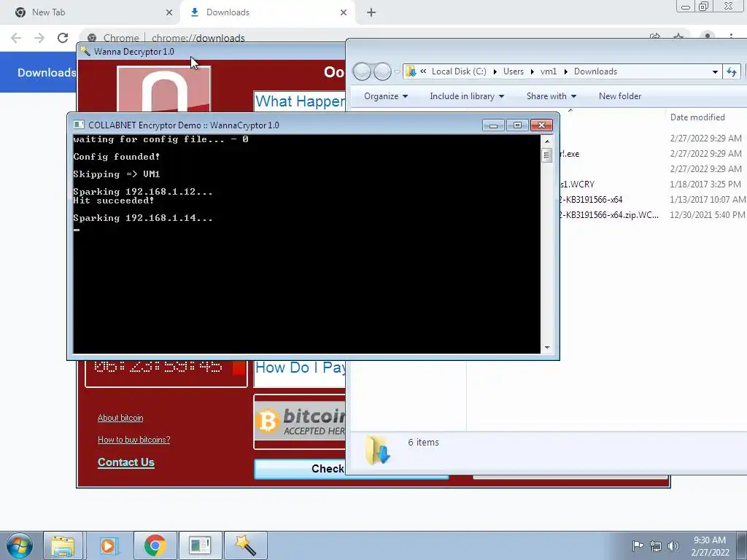Screen dimensions: 747x560
Task: Click the Wanna Decryptor Check button
Action: pyautogui.click(x=328, y=469)
